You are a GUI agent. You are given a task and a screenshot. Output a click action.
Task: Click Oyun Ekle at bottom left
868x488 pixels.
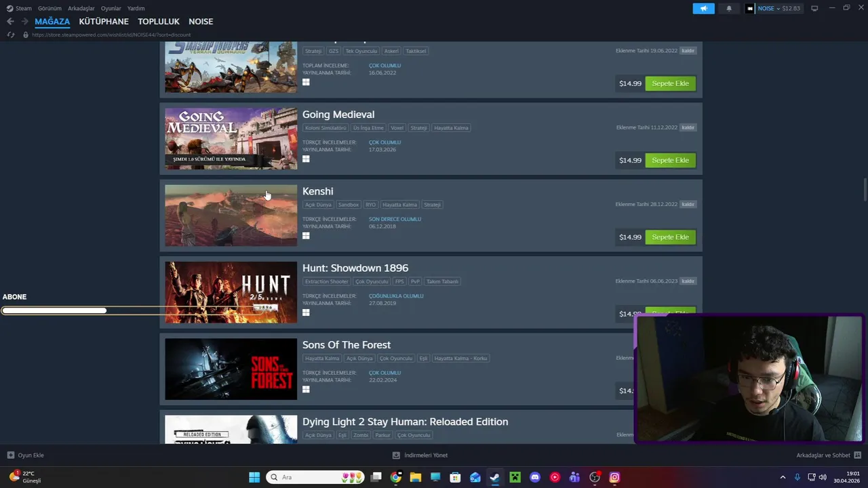[26, 455]
